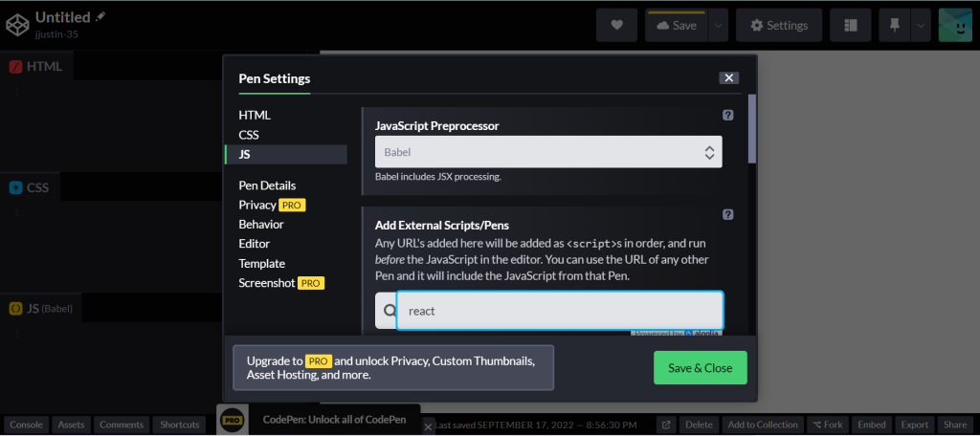
Task: Click the CSS asterisk icon
Action: 15,187
